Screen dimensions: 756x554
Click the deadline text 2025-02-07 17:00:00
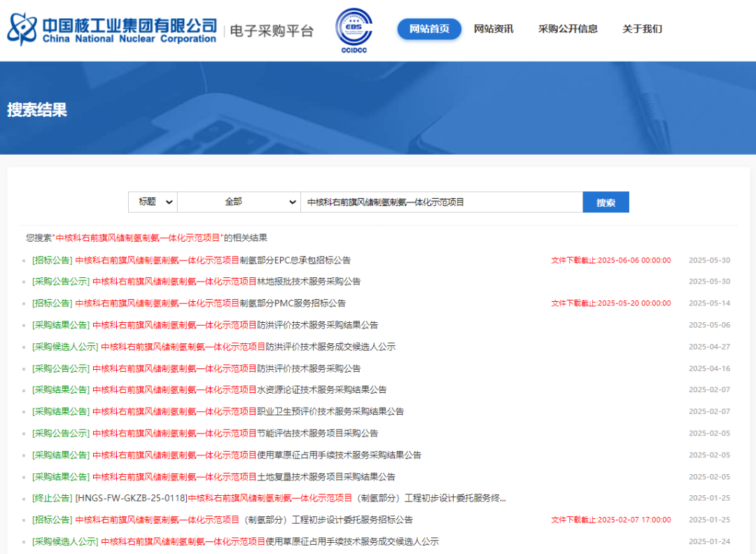pyautogui.click(x=611, y=520)
